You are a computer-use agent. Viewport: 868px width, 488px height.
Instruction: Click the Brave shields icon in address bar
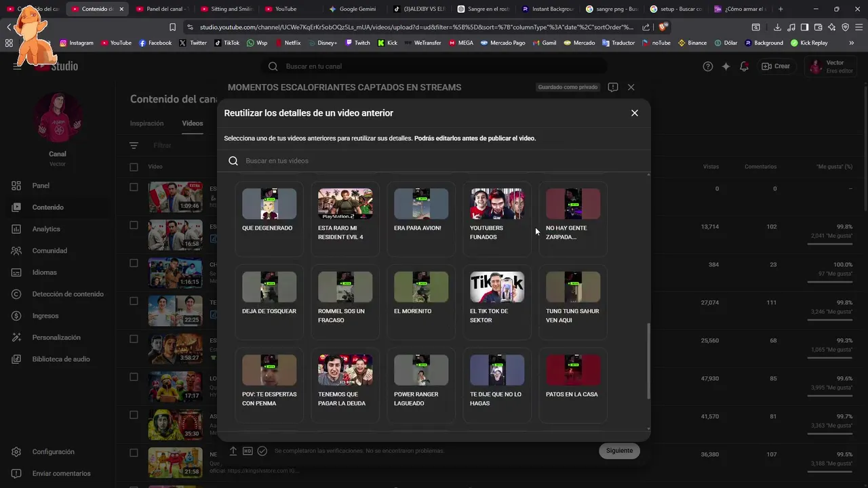click(x=663, y=27)
